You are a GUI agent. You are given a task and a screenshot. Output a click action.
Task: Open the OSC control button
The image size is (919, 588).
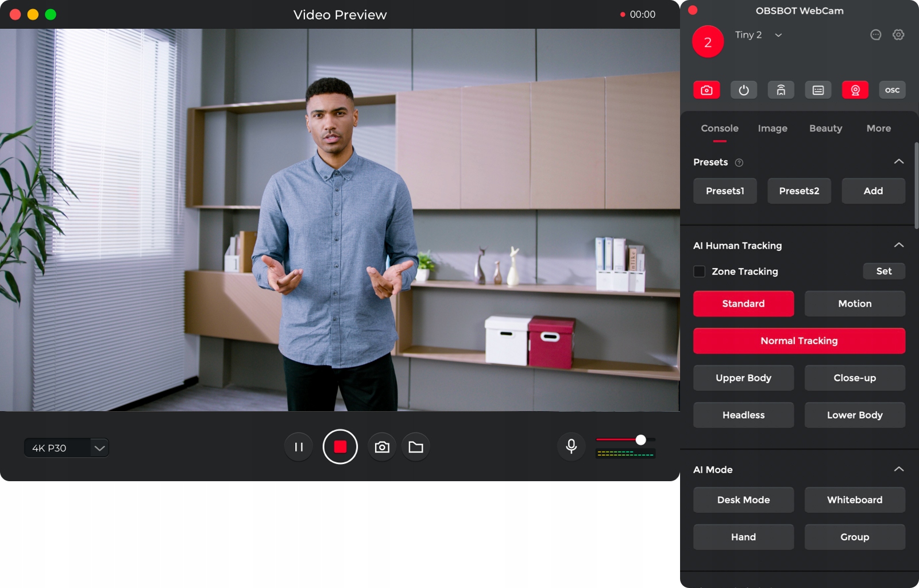892,90
